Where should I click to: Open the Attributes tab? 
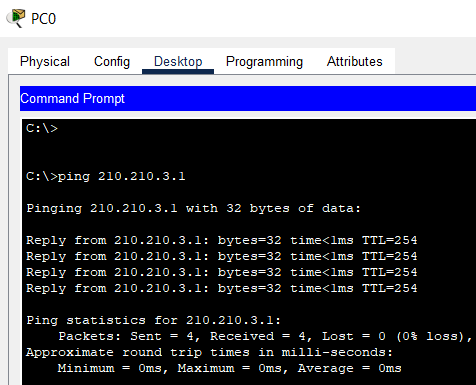click(354, 62)
